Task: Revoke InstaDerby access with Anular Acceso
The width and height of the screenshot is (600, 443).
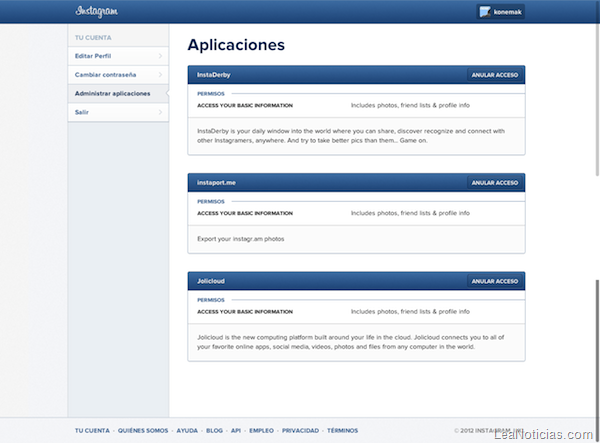Action: (495, 75)
